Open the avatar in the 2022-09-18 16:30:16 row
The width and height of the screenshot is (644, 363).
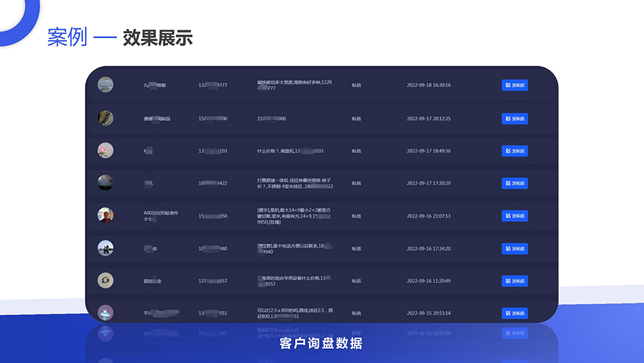coord(106,84)
